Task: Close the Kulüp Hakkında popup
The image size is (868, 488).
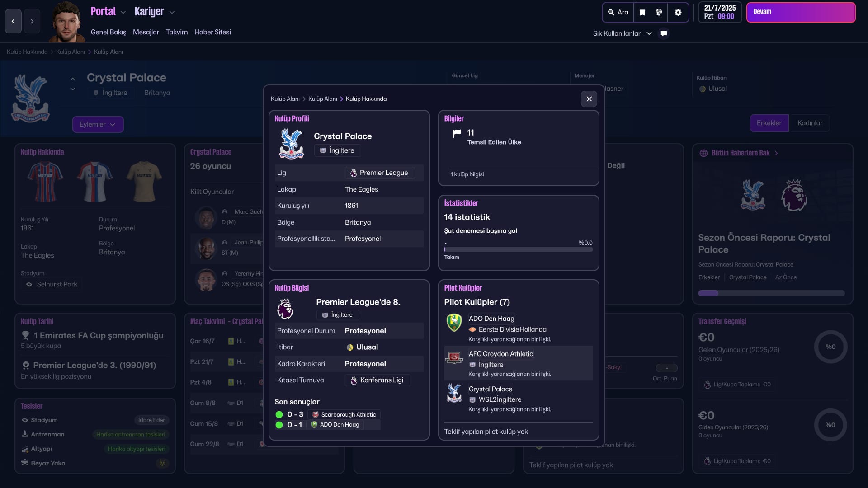Action: (589, 99)
